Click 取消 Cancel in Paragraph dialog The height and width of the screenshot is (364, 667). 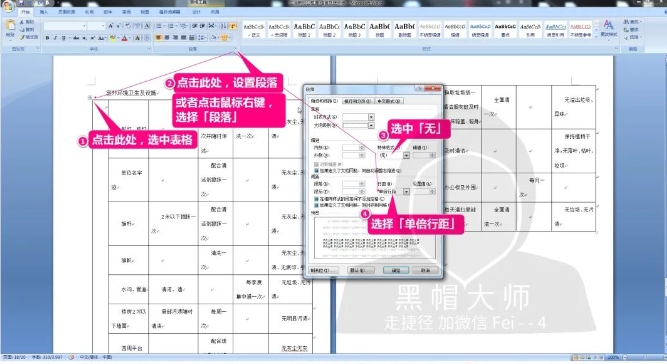click(x=425, y=270)
